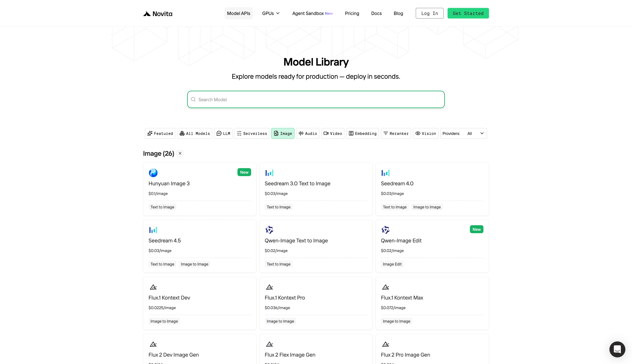The height and width of the screenshot is (364, 632).
Task: Click the Hunyuan Image 3 logo icon
Action: (x=153, y=173)
